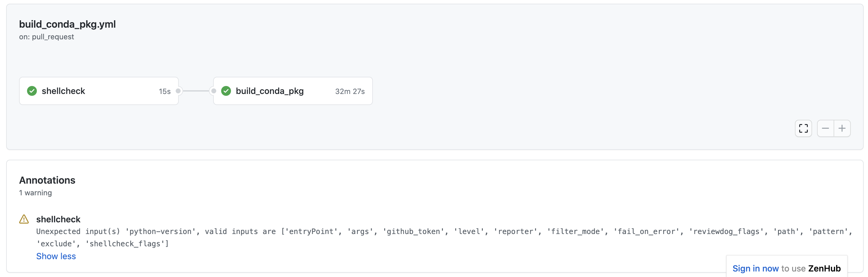Collapse annotation with Show less
The image size is (868, 277).
56,256
